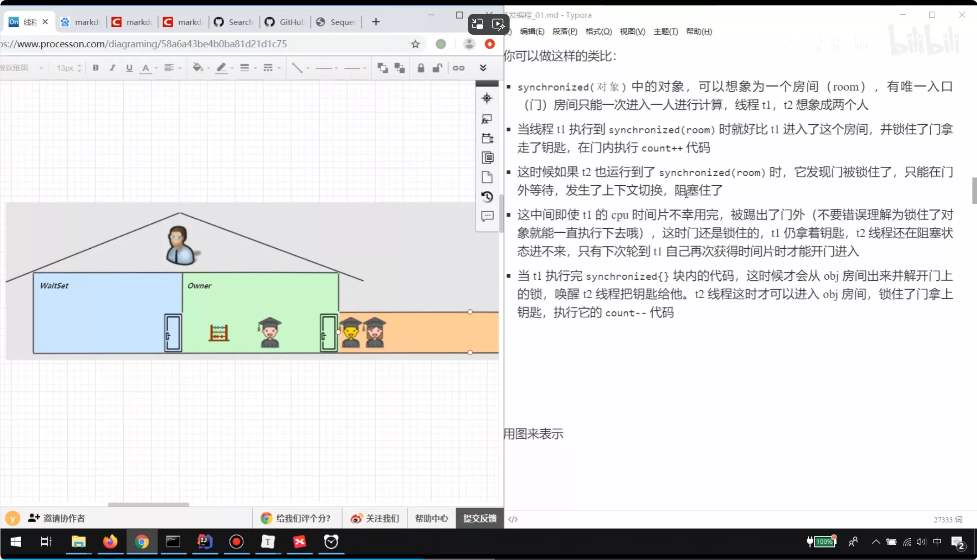This screenshot has height=560, width=977.
Task: Open the history versions clock icon
Action: 487,197
